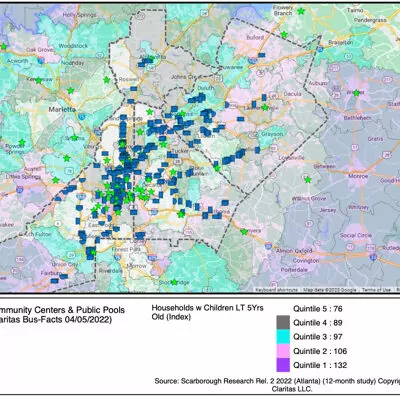Image resolution: width=400 pixels, height=396 pixels.
Task: Click the Monroe city label
Action: click(358, 176)
